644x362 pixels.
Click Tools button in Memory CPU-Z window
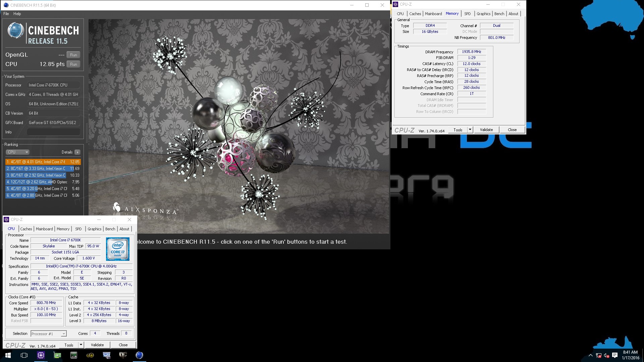pos(458,130)
